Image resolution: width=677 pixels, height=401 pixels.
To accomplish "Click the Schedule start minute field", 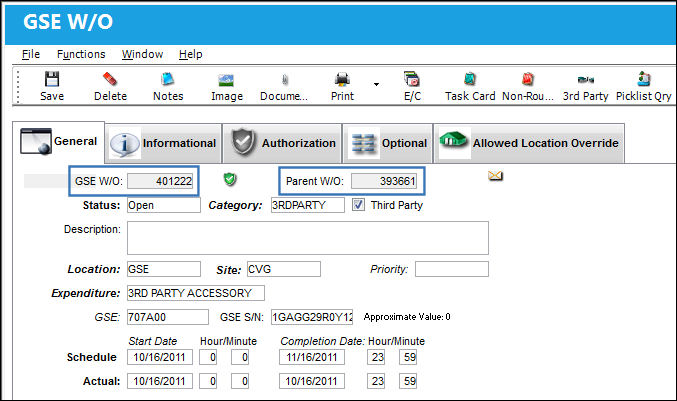I will (240, 357).
